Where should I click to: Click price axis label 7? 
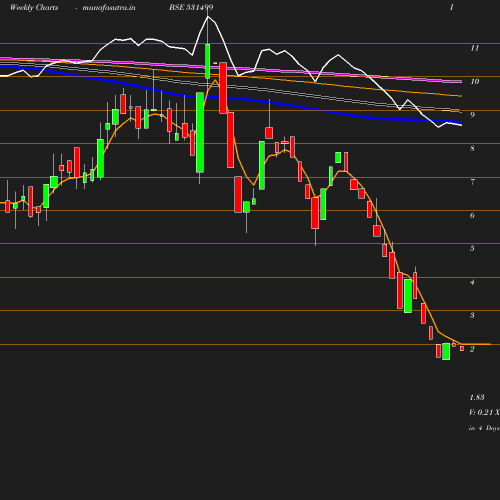(472, 182)
